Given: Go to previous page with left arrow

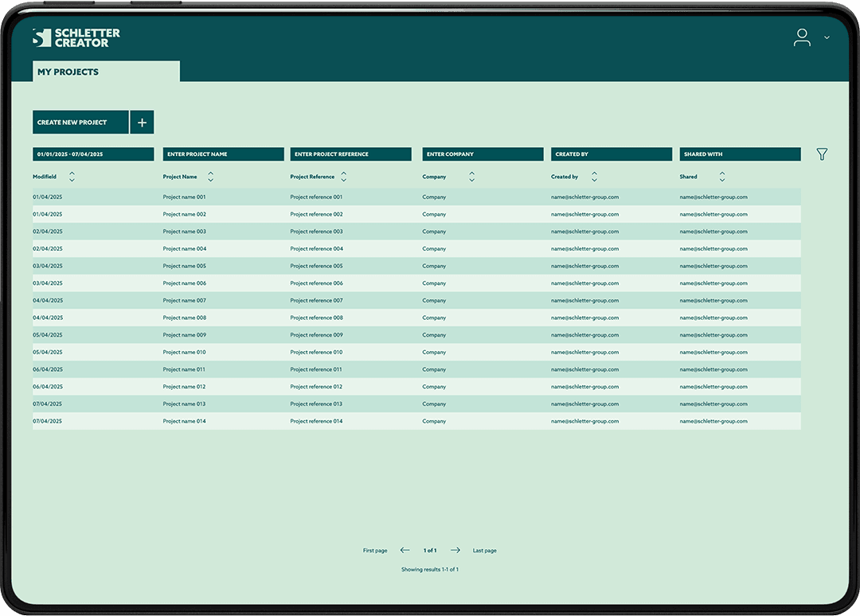Looking at the screenshot, I should 405,550.
